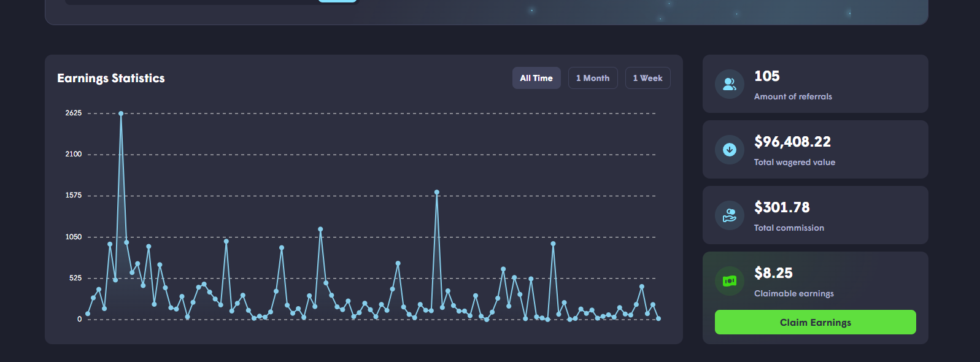This screenshot has width=980, height=362.
Task: Click the Amount of referrals label
Action: (793, 96)
